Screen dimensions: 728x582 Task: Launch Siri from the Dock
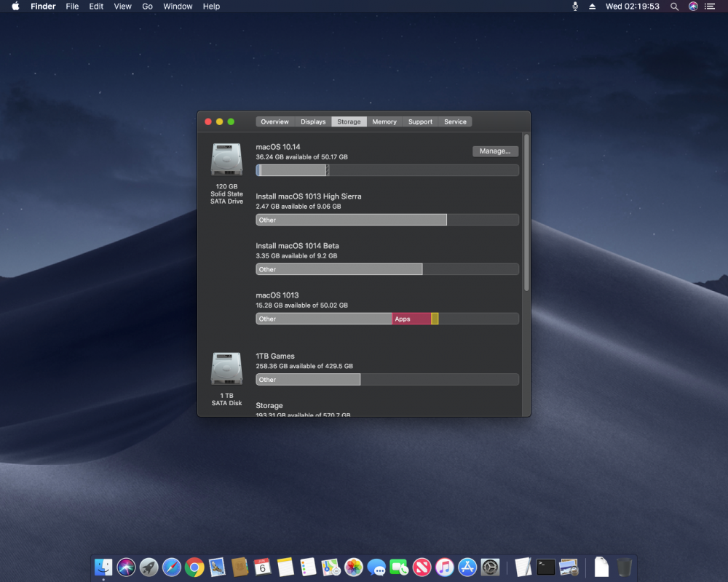click(x=126, y=567)
